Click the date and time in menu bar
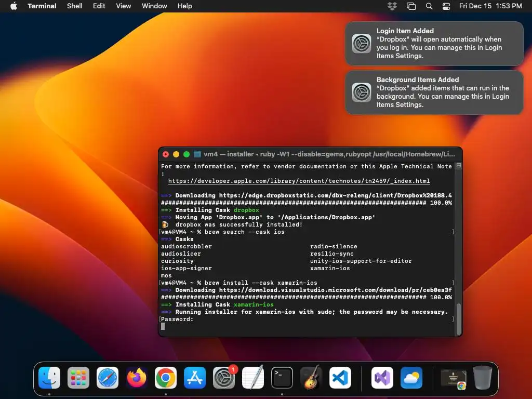The height and width of the screenshot is (399, 532). [x=490, y=6]
